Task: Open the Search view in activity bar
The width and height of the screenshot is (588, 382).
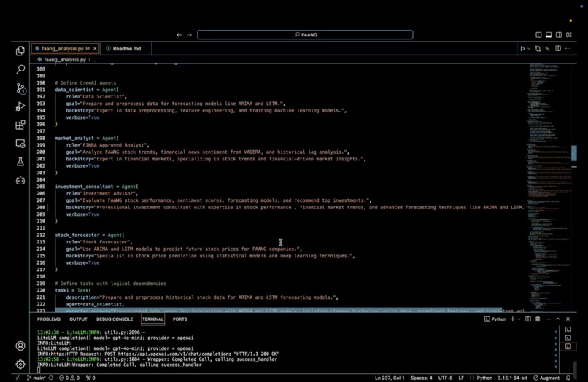Action: point(20,69)
